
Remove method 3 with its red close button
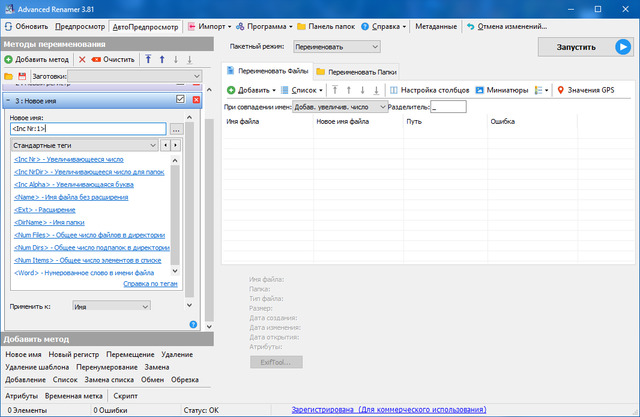196,100
